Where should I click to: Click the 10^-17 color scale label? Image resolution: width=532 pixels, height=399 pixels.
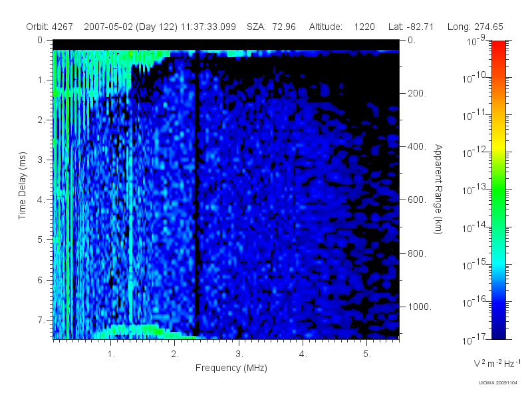point(474,338)
